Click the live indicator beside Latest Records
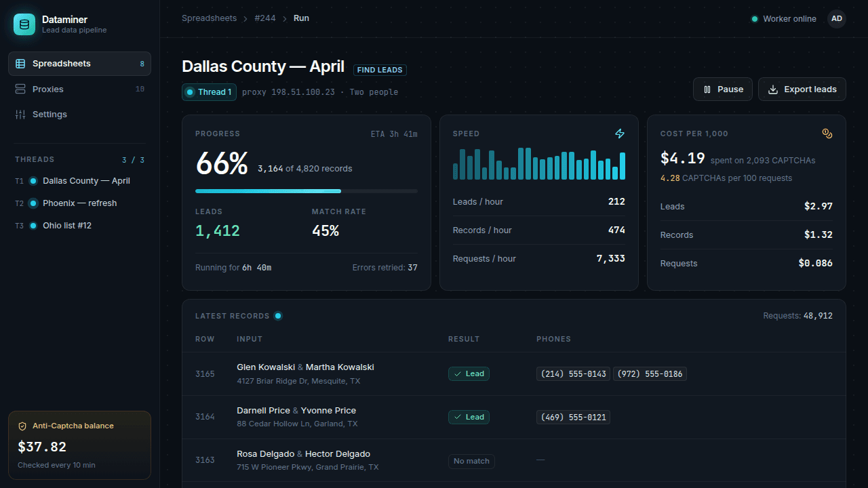Viewport: 868px width, 488px height. 278,316
